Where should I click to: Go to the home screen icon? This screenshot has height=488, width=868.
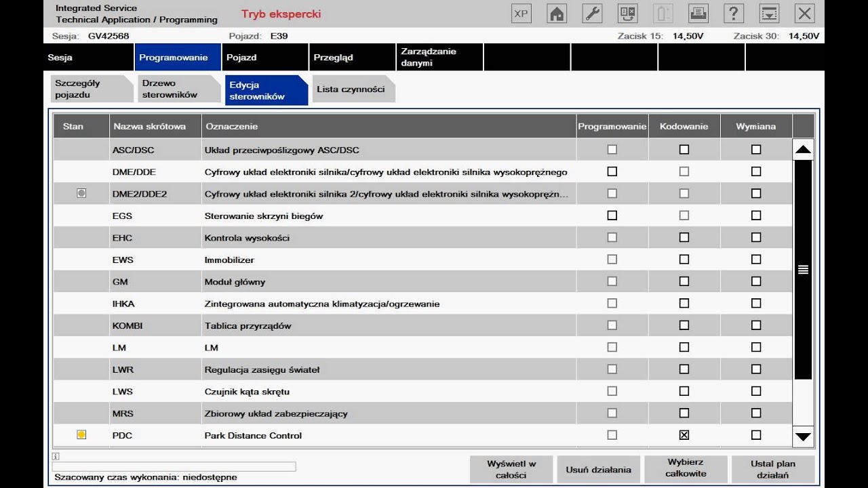pos(557,14)
